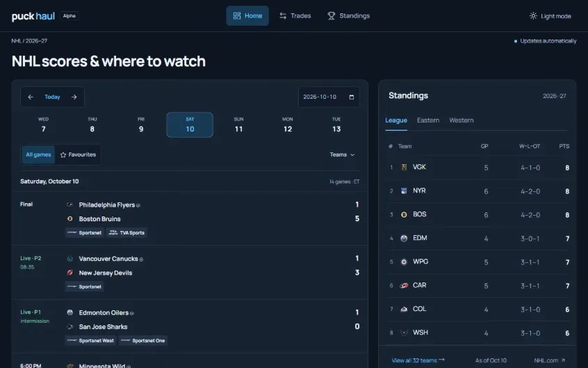Image resolution: width=588 pixels, height=368 pixels.
Task: Open View all 32 teams link
Action: coord(418,360)
